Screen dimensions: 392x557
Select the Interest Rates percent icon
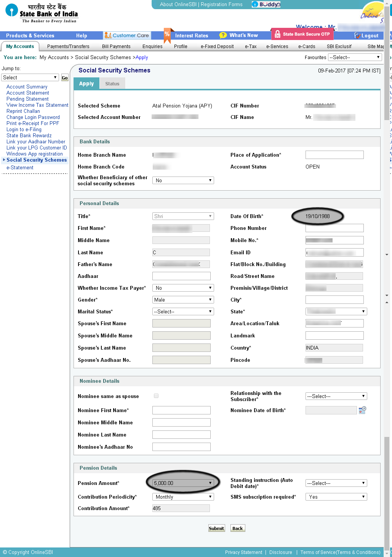pyautogui.click(x=168, y=35)
